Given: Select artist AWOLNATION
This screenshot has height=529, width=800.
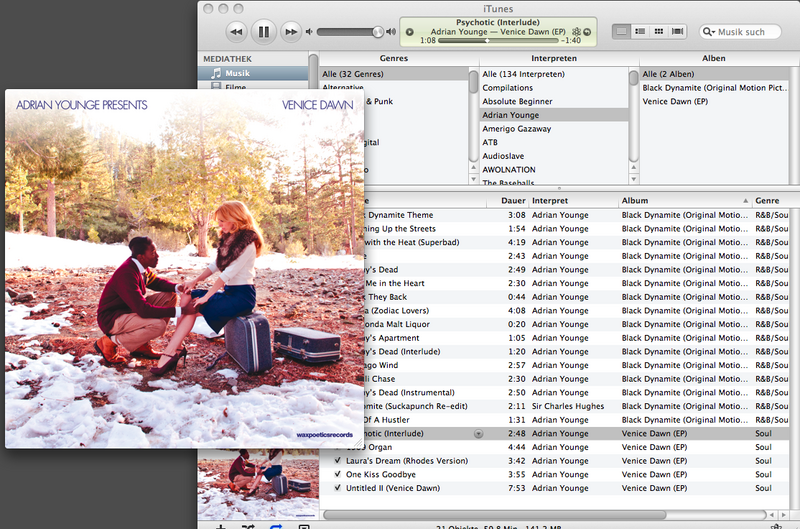Looking at the screenshot, I should click(554, 169).
